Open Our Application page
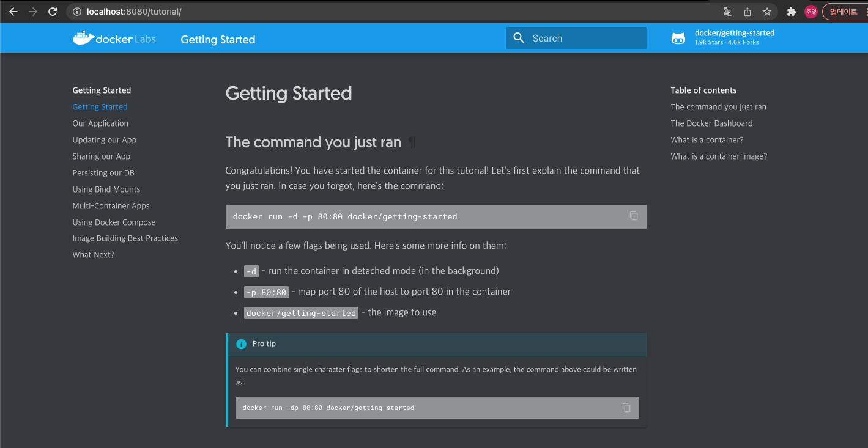 [100, 123]
